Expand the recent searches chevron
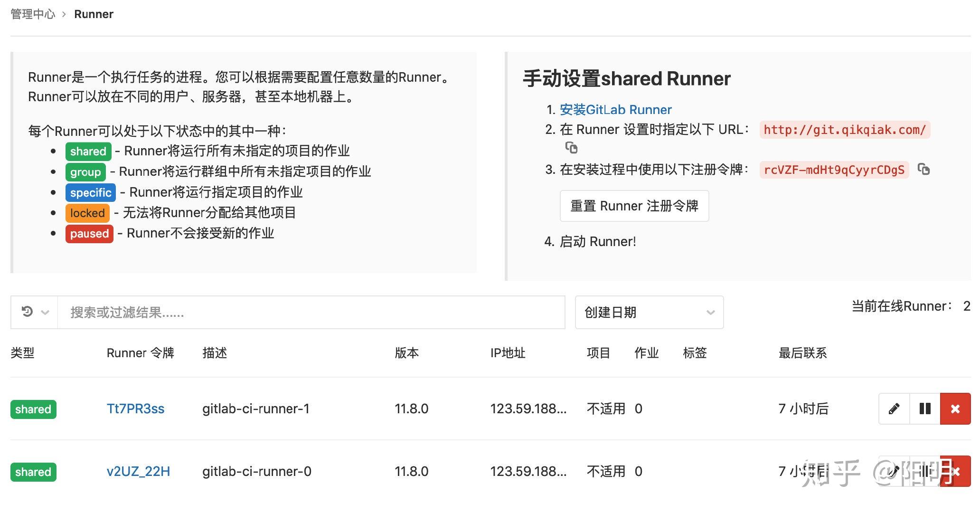Image resolution: width=980 pixels, height=513 pixels. click(x=45, y=312)
